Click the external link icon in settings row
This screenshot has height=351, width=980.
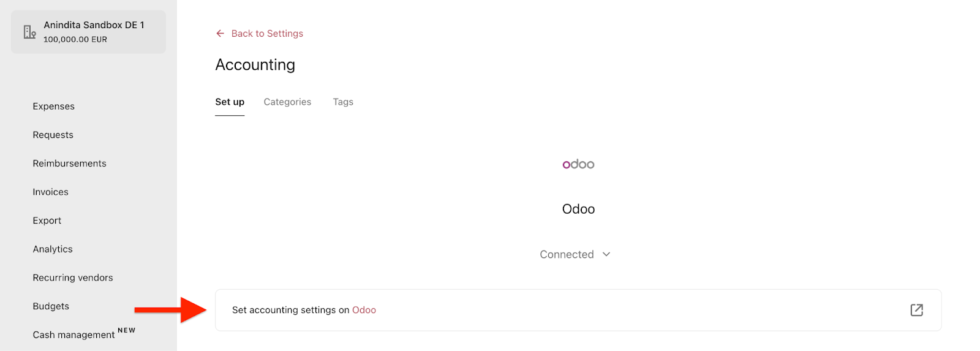(x=916, y=310)
